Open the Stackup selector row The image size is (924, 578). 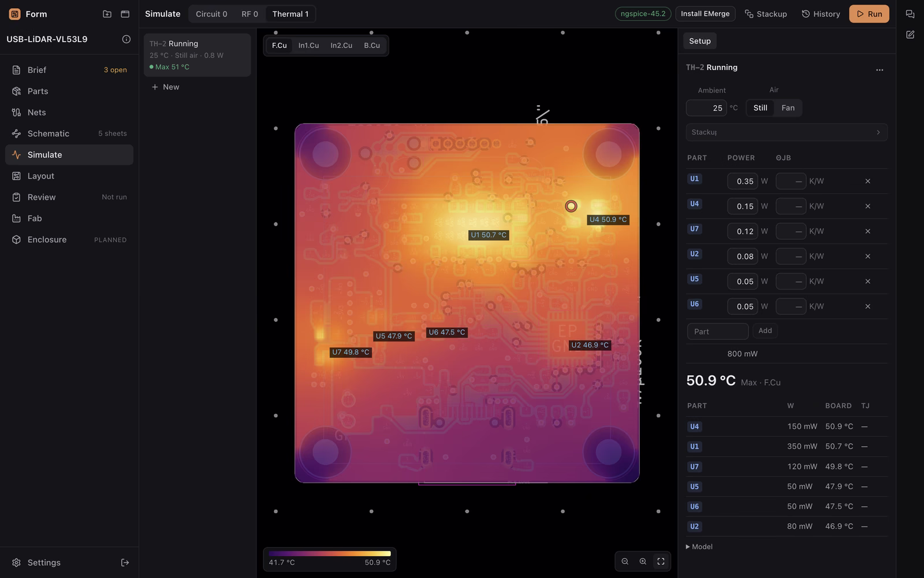click(787, 132)
